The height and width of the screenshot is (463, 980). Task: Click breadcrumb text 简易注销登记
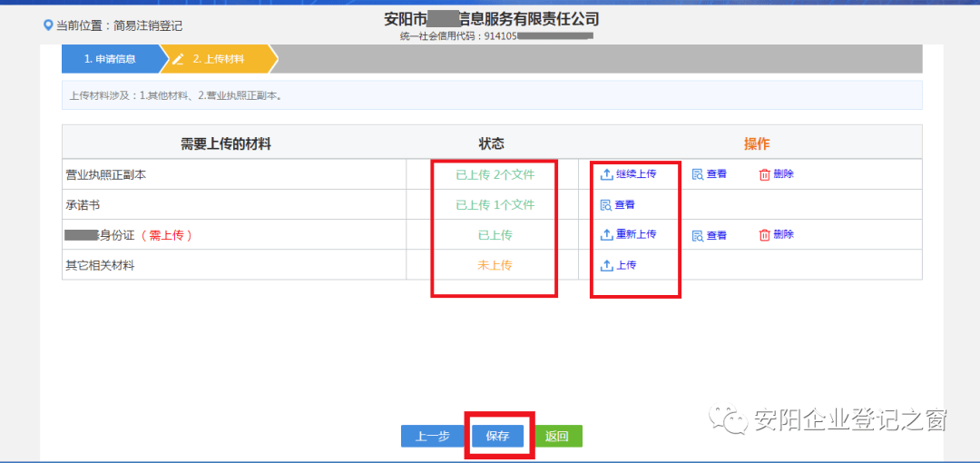pyautogui.click(x=148, y=26)
